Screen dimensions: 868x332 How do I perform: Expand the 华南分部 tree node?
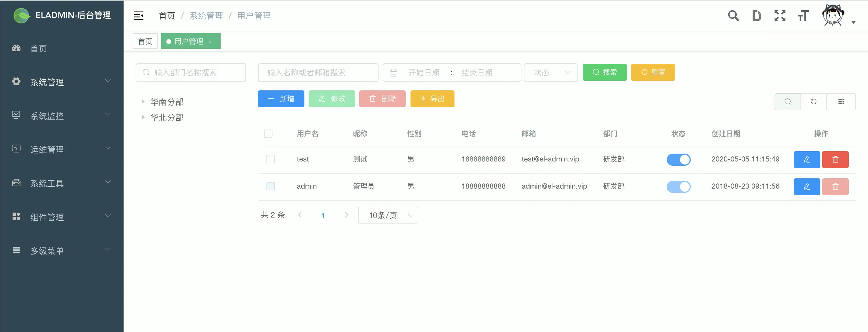[143, 101]
